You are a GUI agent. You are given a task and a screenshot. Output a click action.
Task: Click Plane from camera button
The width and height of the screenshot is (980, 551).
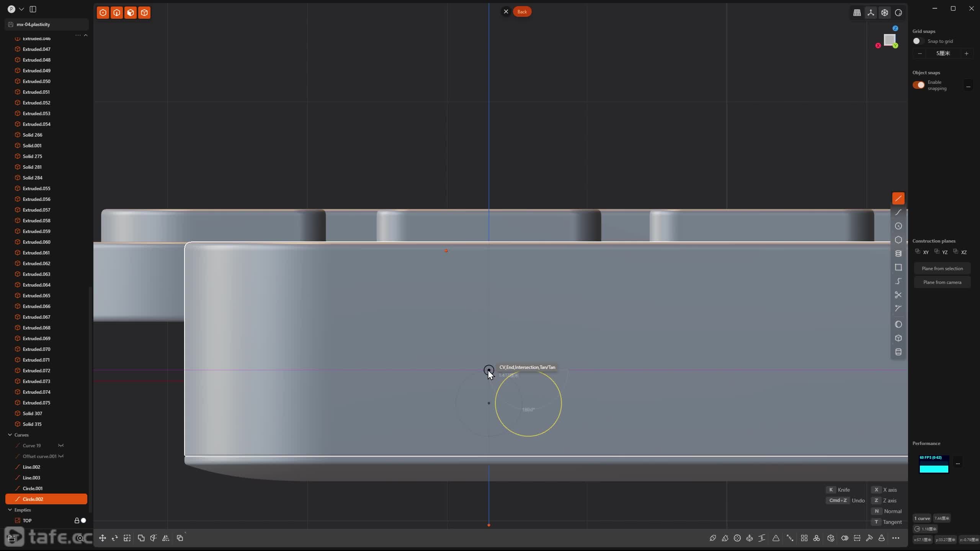[942, 282]
